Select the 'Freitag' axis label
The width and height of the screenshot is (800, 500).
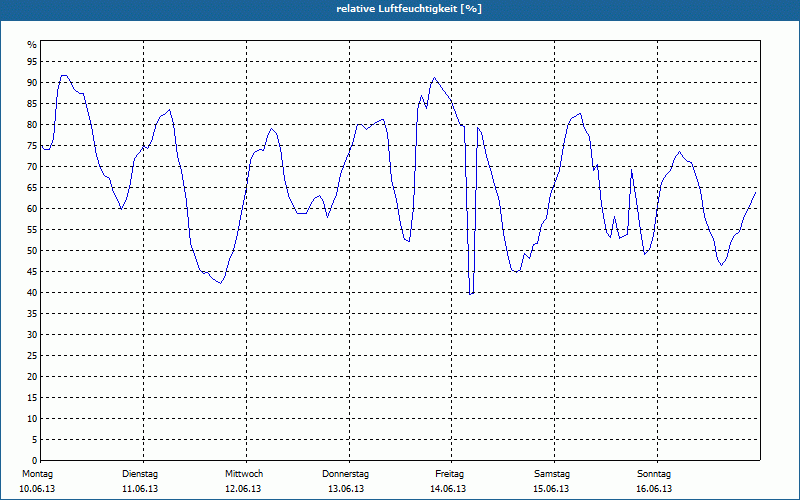pyautogui.click(x=449, y=474)
